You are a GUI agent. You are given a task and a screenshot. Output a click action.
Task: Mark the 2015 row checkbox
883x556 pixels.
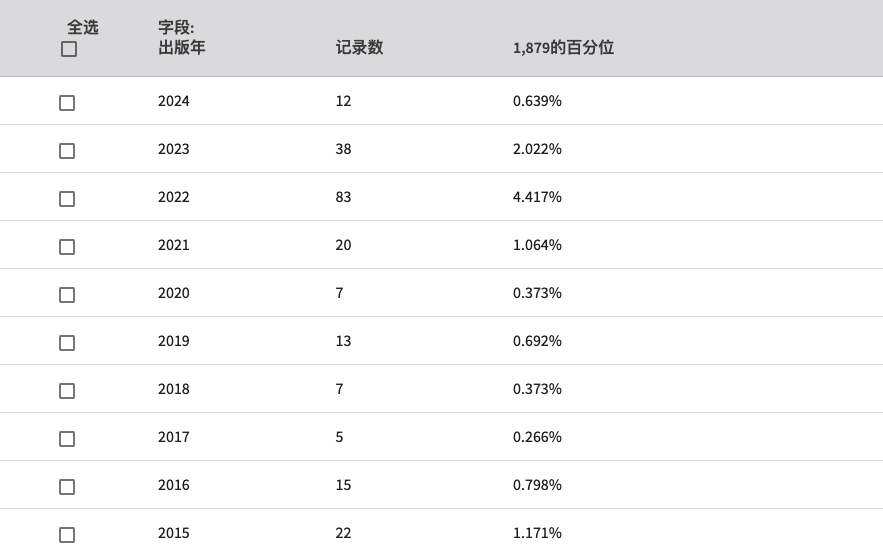click(x=67, y=535)
